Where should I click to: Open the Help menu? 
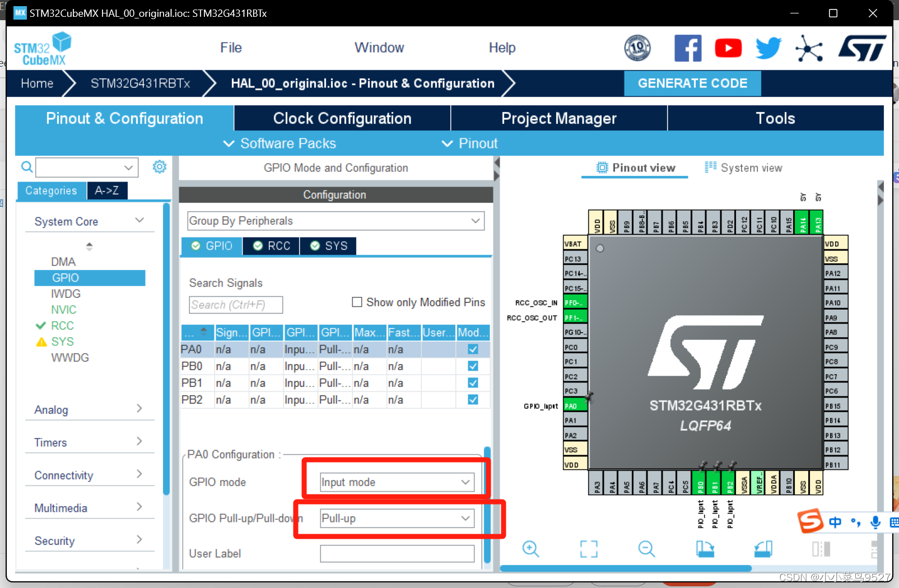(x=502, y=48)
